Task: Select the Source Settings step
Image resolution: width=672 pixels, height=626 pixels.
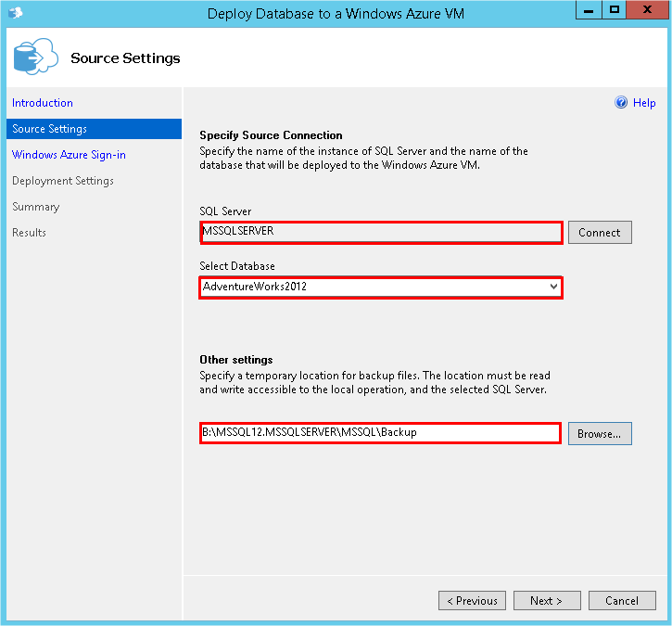Action: [94, 129]
